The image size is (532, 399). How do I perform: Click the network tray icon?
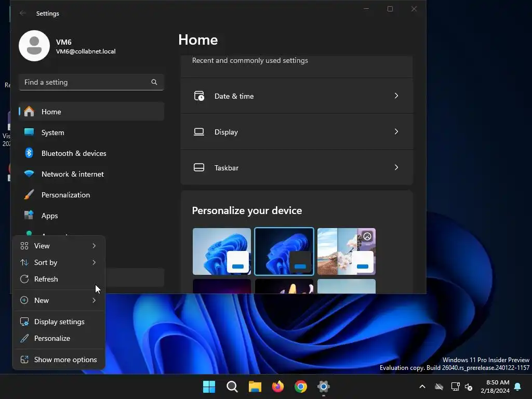[455, 387]
